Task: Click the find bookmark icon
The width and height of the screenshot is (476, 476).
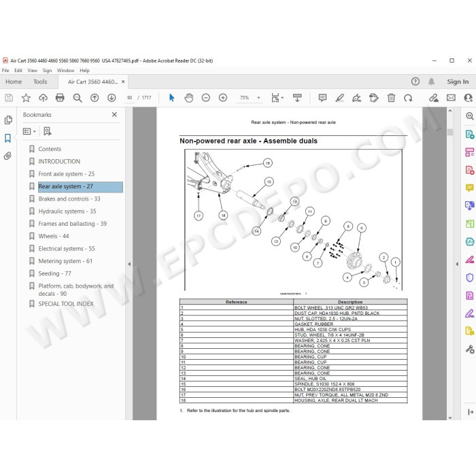Action: point(48,131)
